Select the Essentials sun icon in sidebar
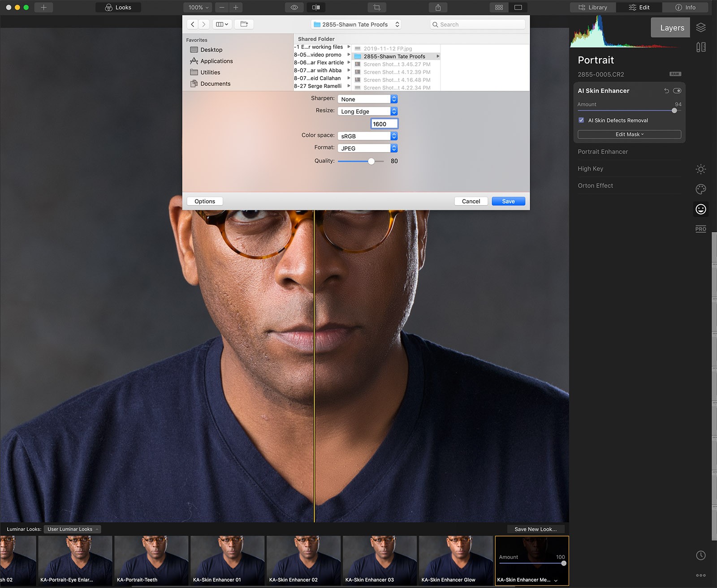Screen dimensions: 717x588 (x=701, y=169)
